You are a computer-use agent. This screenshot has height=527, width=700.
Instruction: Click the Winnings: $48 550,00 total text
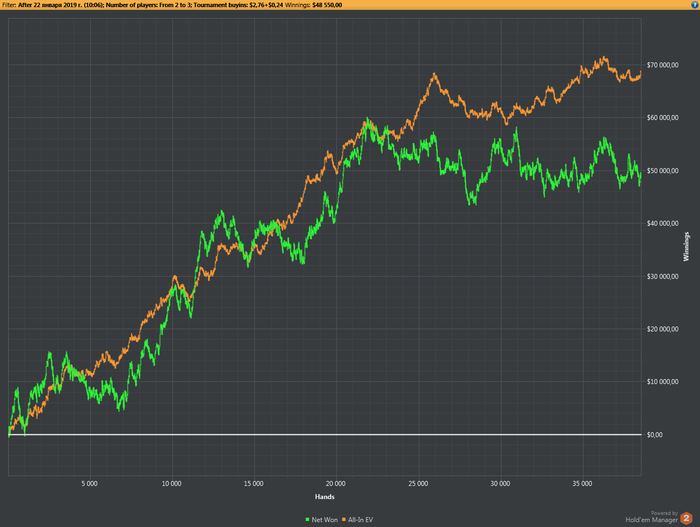pos(313,5)
